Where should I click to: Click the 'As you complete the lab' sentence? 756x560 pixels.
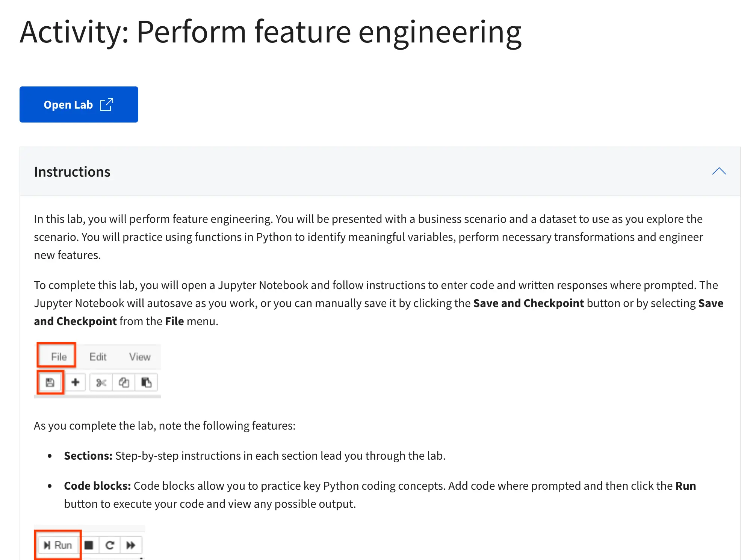[165, 425]
